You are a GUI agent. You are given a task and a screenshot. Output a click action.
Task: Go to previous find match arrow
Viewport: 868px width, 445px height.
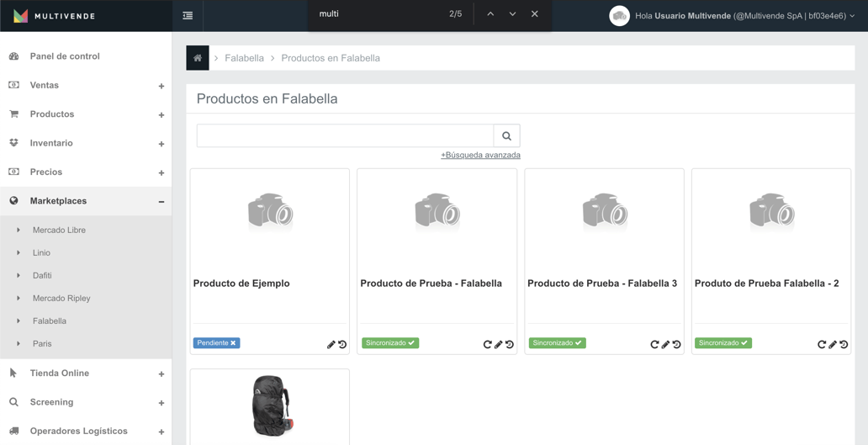[x=490, y=14]
